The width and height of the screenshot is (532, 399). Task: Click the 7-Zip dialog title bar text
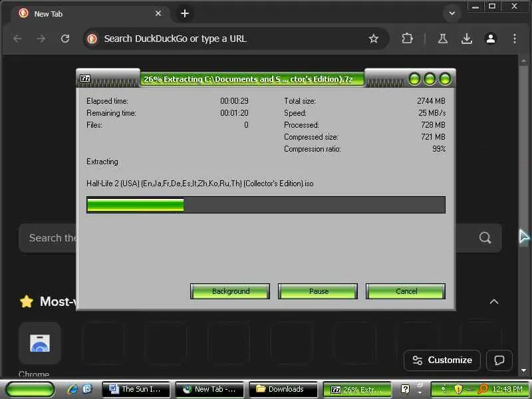[x=248, y=79]
